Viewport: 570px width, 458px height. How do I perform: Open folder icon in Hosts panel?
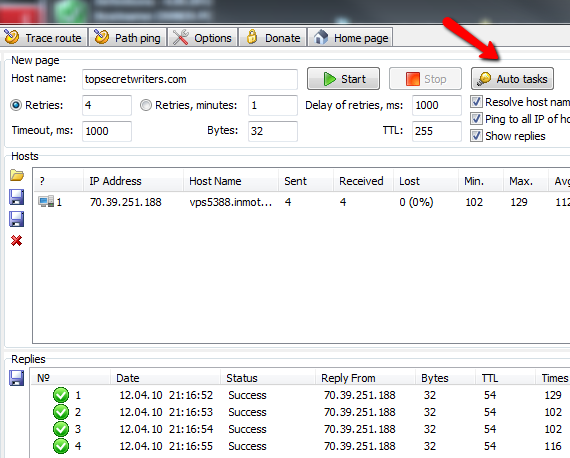17,175
